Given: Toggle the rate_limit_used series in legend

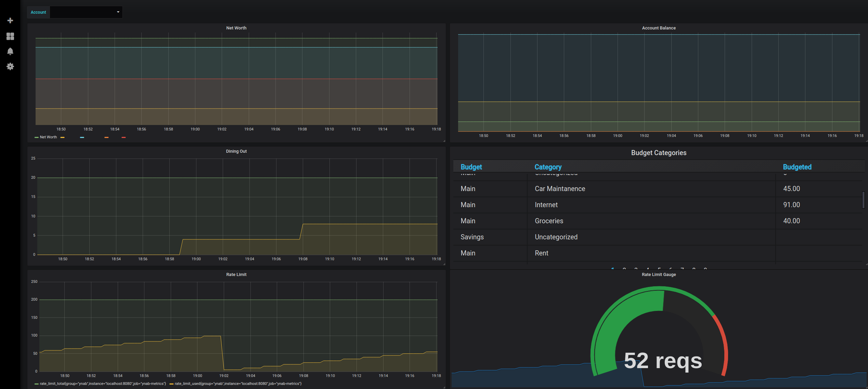Looking at the screenshot, I should 238,384.
